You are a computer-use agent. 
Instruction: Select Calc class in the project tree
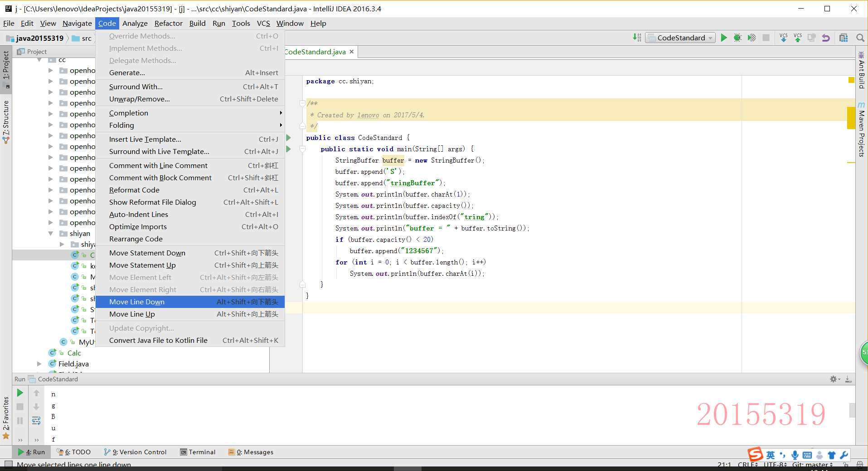click(x=74, y=353)
